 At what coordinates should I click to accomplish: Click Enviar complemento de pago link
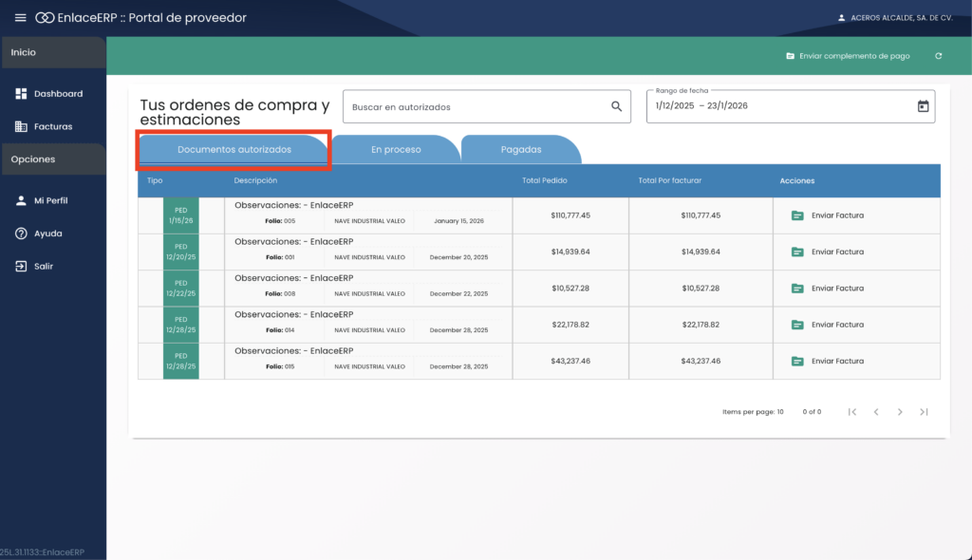[x=854, y=56]
